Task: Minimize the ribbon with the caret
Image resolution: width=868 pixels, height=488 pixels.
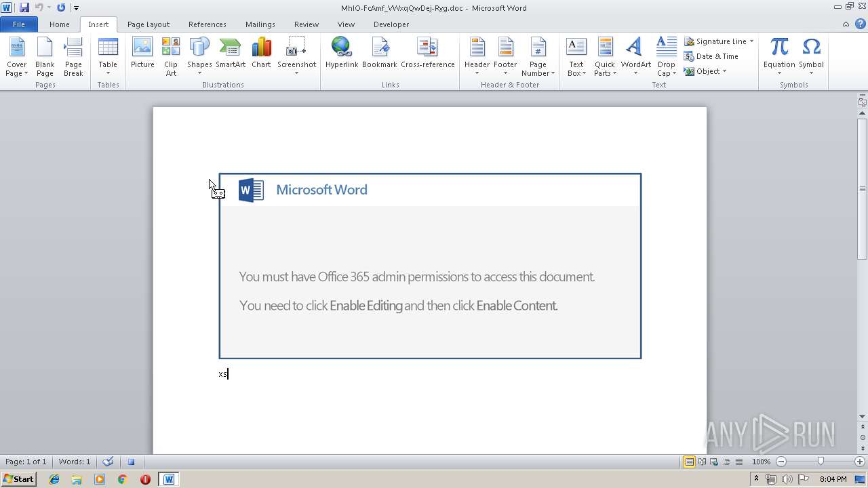Action: coord(846,24)
